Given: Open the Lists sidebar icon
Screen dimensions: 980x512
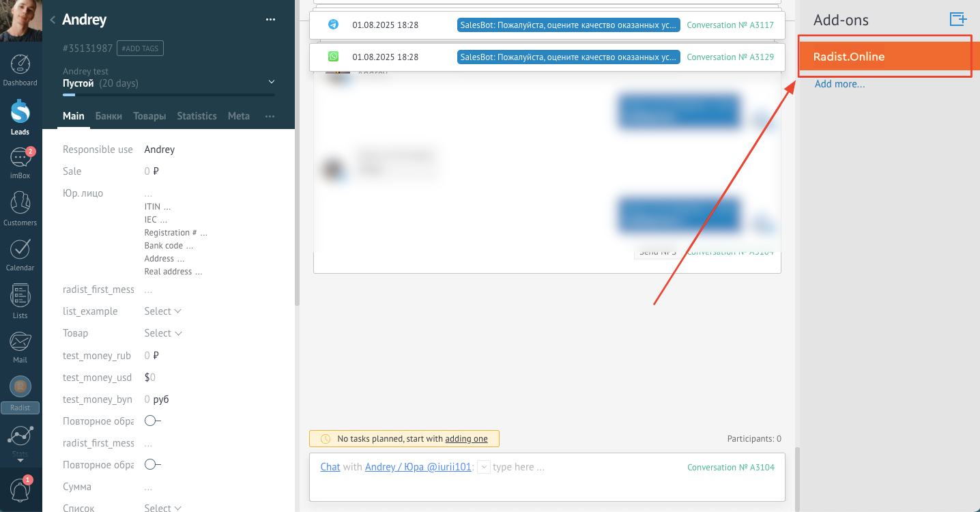Looking at the screenshot, I should tap(20, 301).
